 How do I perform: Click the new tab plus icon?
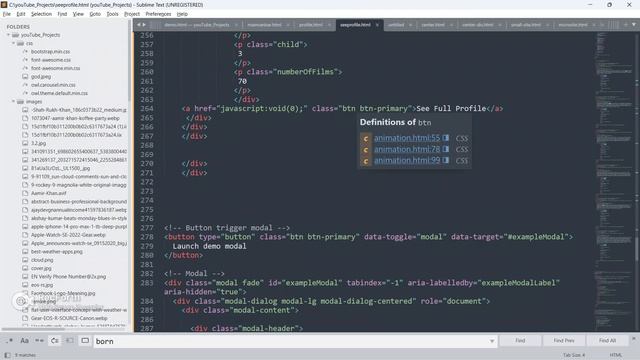point(625,25)
